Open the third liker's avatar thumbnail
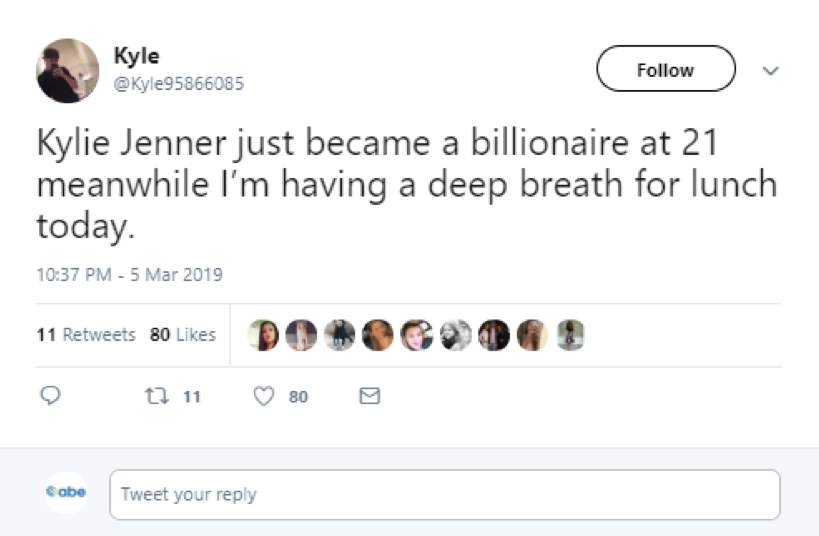819x536 pixels. coord(341,336)
